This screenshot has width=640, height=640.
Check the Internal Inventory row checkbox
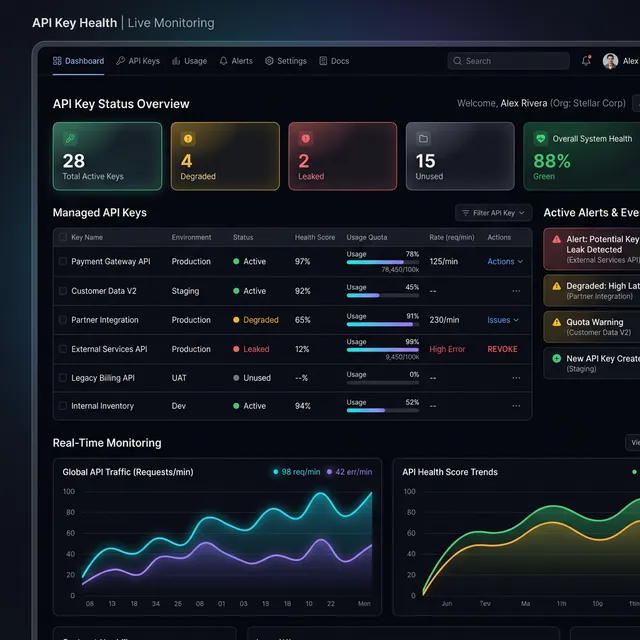coord(63,406)
